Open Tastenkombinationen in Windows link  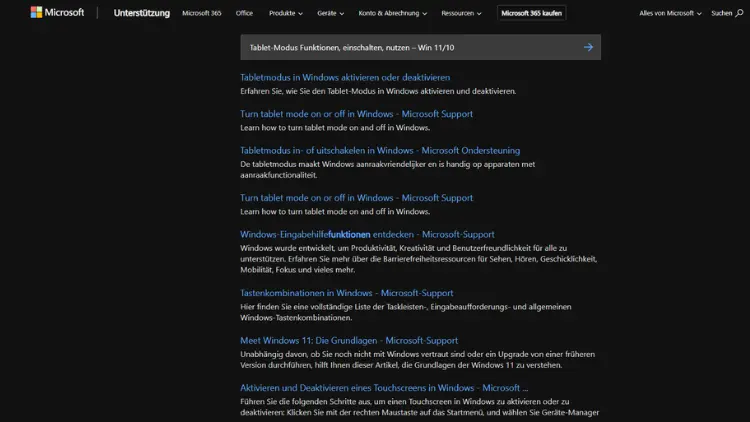pos(346,293)
